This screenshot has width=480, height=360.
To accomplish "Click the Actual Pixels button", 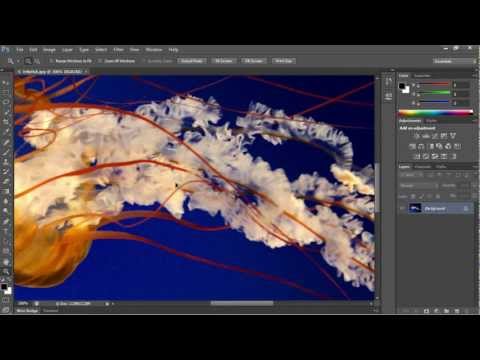I will (192, 61).
